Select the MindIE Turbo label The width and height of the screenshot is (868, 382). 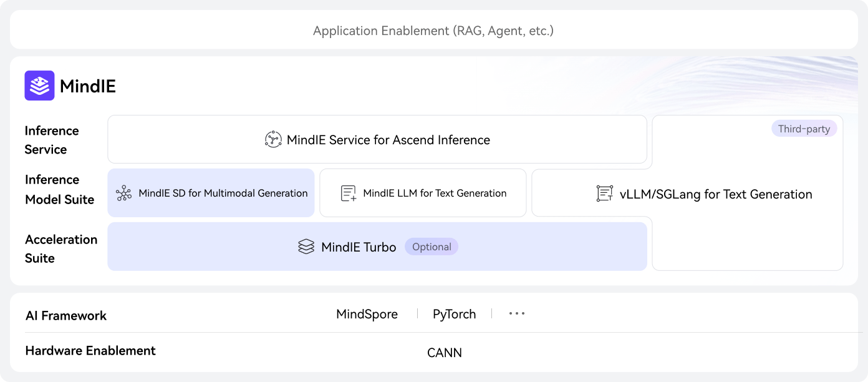pos(359,247)
